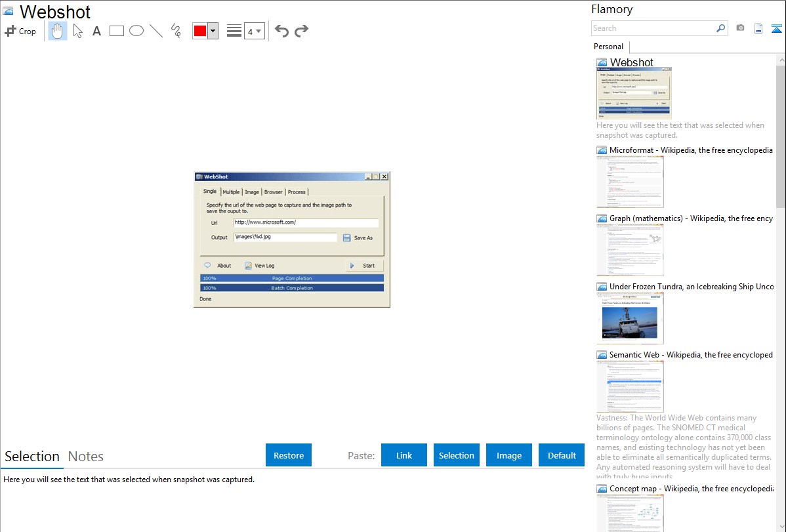
Task: Open the Under Frozen Tundra snapshot title
Action: coord(692,286)
